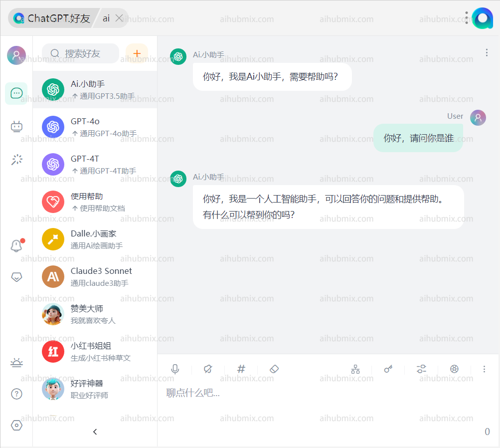Open the Ai.小助手 conversation
Screen dimensions: 500x448
pos(95,90)
